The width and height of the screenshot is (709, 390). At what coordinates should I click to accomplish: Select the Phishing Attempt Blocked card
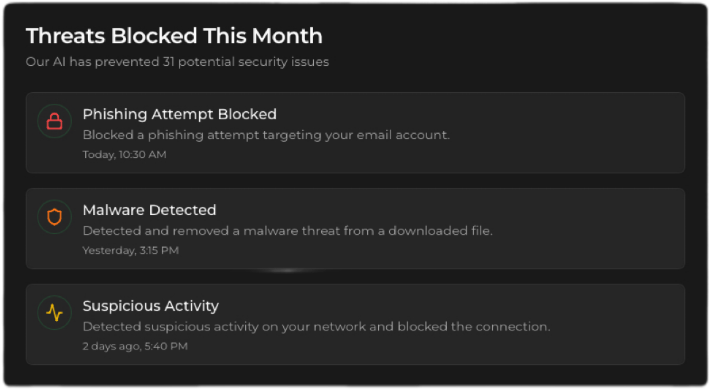(355, 133)
